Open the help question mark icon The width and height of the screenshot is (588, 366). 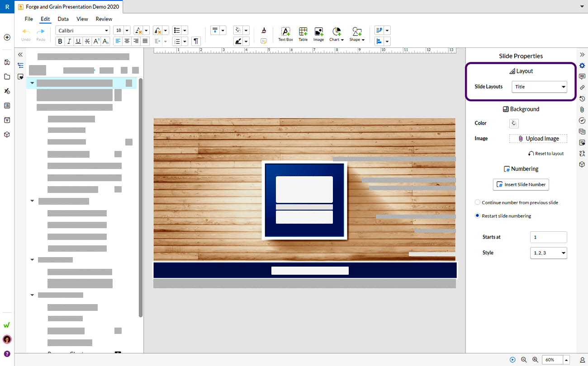pos(7,354)
